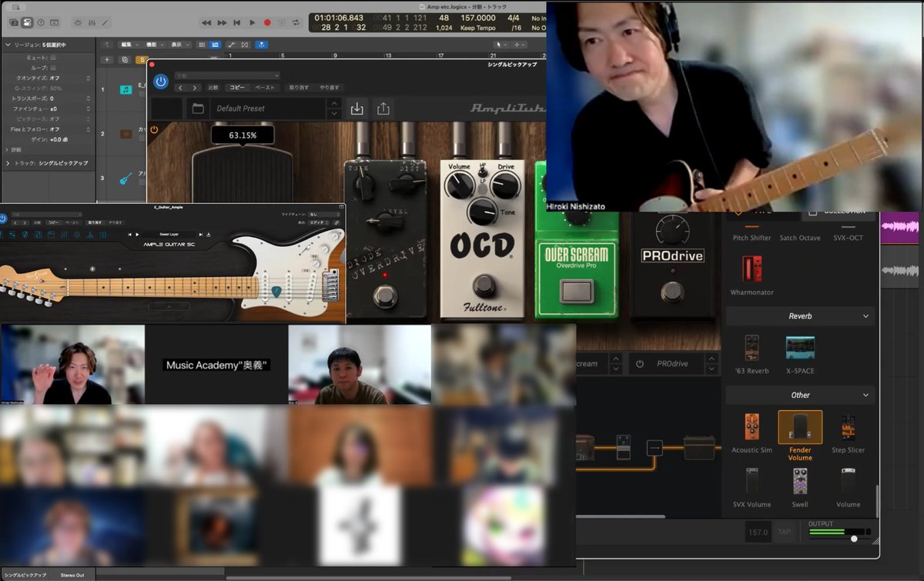
Task: Click コピー button in AmpliTube window header
Action: (x=238, y=88)
